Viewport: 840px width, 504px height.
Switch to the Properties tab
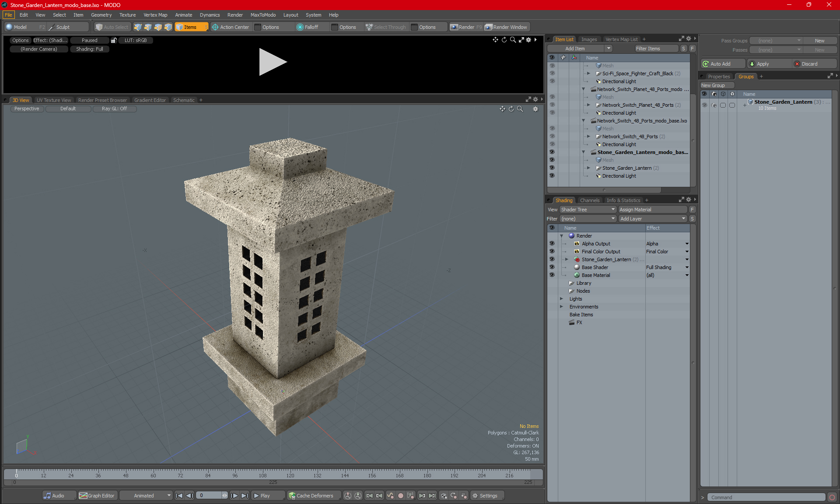point(718,77)
